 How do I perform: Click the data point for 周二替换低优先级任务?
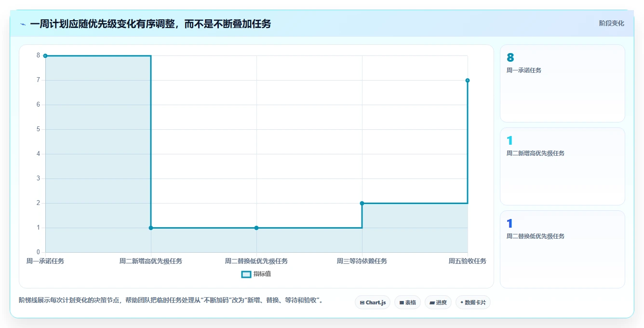(256, 228)
